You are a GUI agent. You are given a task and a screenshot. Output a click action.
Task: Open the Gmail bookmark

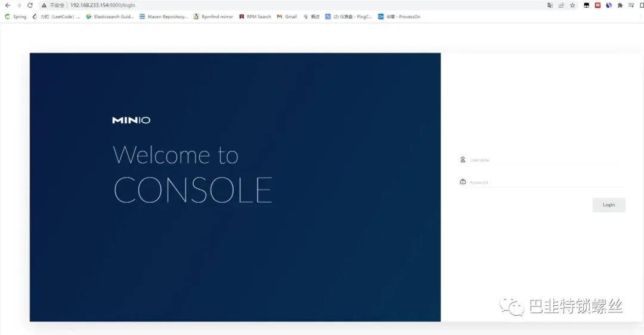287,17
